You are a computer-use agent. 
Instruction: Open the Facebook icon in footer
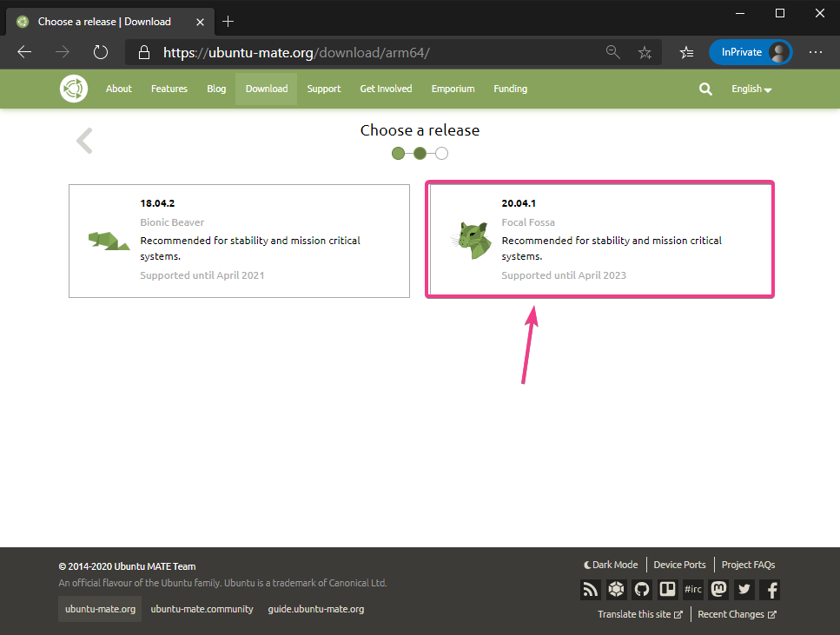[x=770, y=590]
